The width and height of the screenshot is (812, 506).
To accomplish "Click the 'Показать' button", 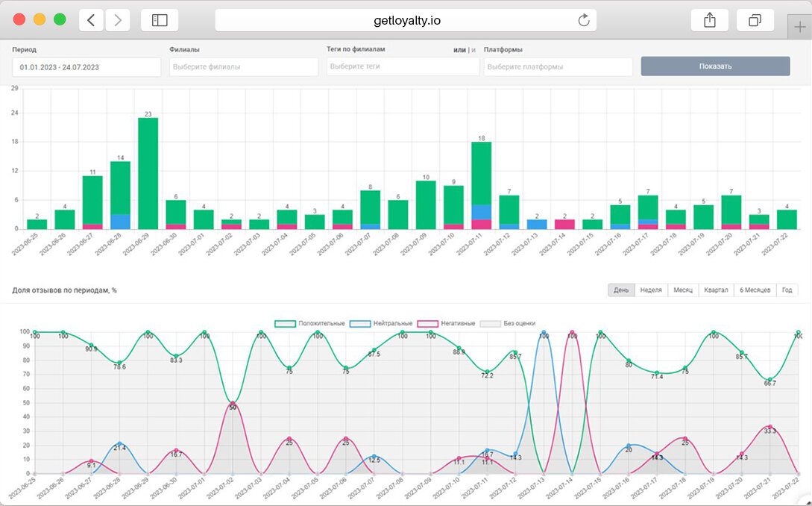I will (x=715, y=66).
